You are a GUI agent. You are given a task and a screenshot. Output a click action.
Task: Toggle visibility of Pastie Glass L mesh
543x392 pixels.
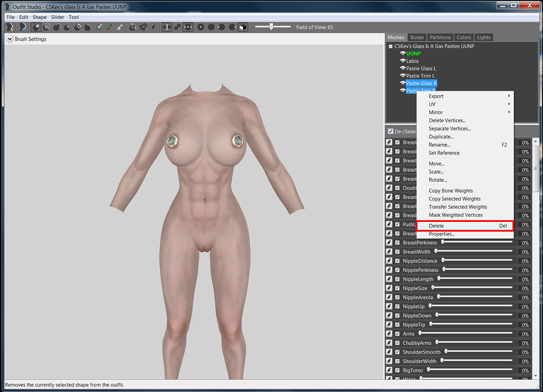(403, 68)
